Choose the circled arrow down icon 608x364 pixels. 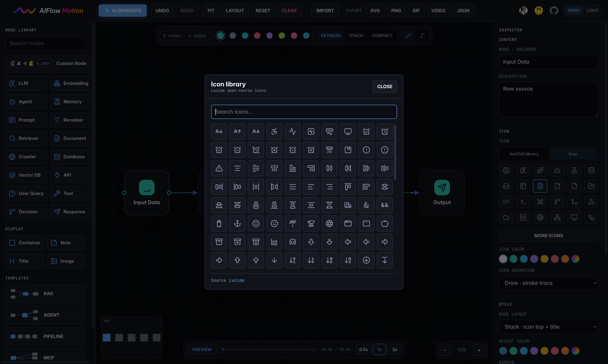[366, 260]
